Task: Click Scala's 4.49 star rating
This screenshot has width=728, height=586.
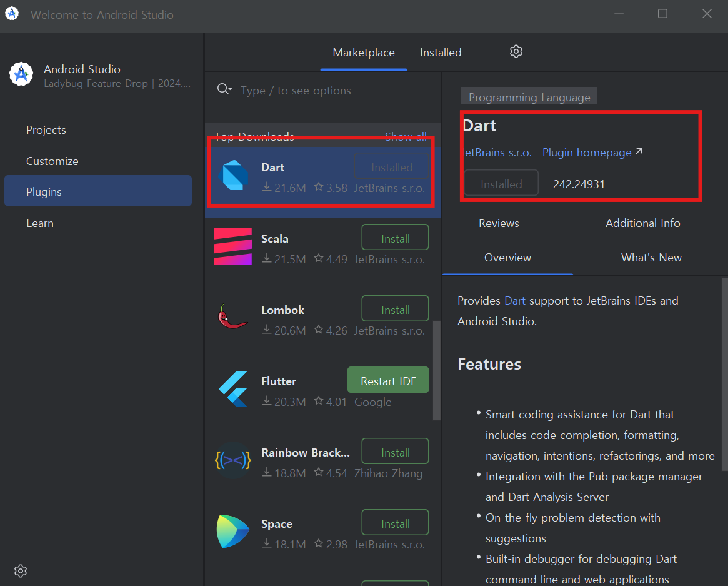Action: pos(331,259)
